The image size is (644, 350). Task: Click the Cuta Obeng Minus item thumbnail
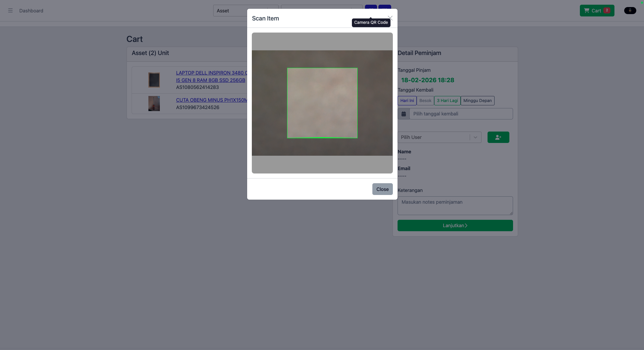point(154,104)
